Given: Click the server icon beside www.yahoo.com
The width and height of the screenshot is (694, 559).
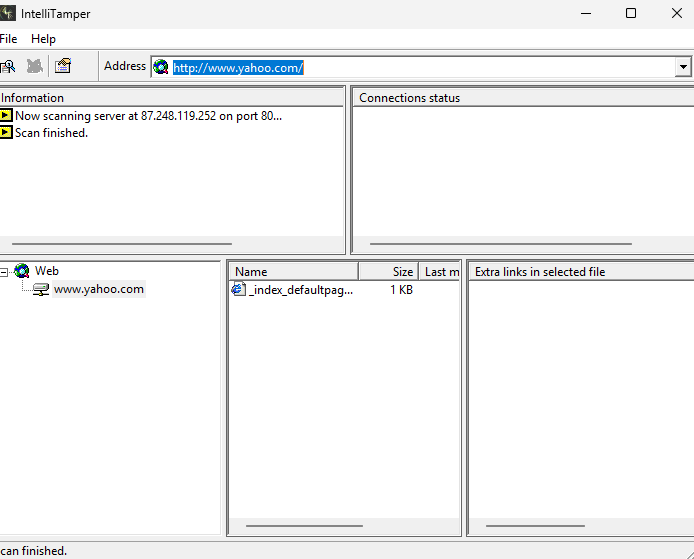Looking at the screenshot, I should point(41,289).
